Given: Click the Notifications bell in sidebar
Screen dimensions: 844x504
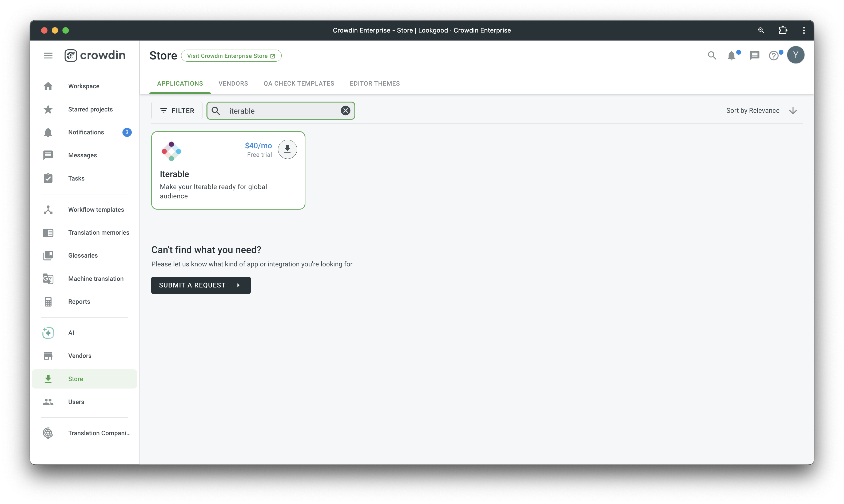Looking at the screenshot, I should [x=48, y=133].
